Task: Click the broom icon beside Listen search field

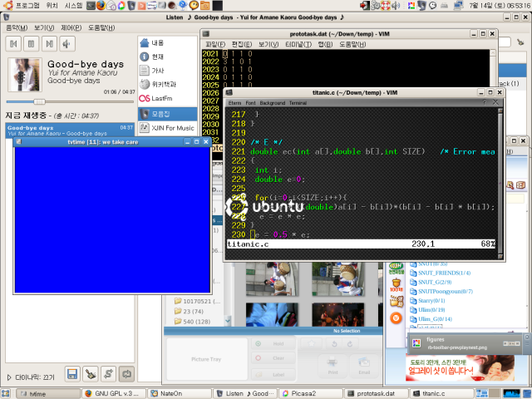Action: tap(520, 42)
